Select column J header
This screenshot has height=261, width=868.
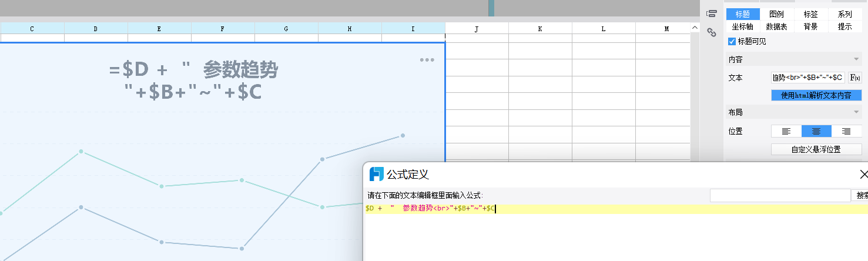click(477, 28)
